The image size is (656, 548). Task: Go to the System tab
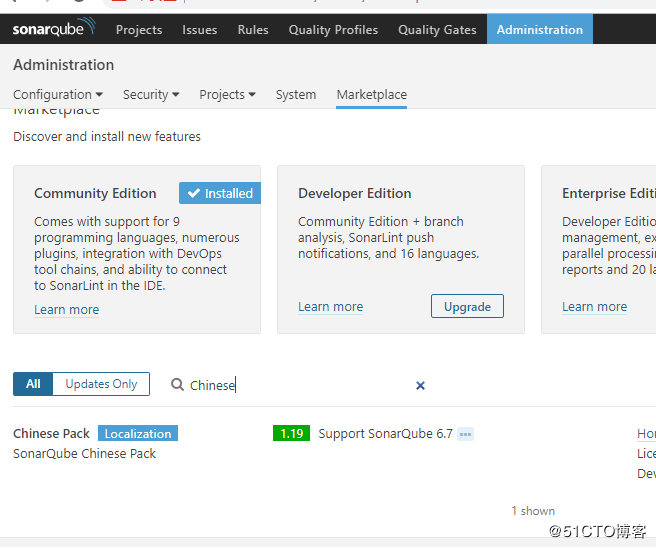click(296, 94)
